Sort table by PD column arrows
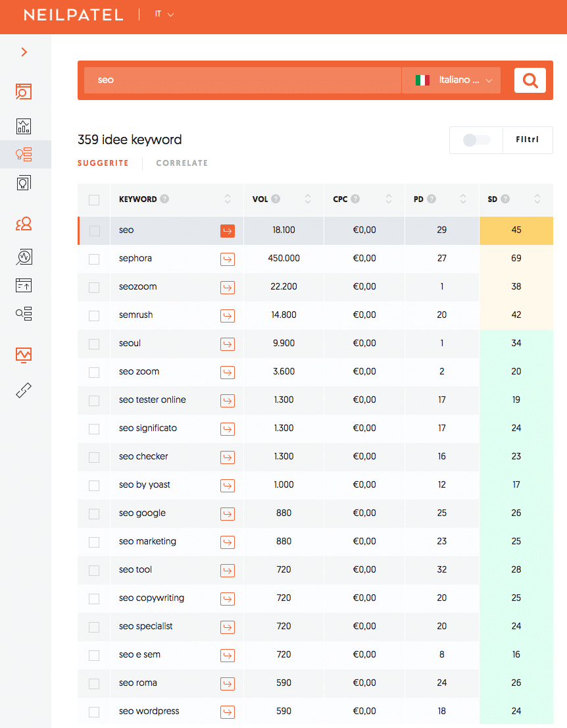Viewport: 567px width, 728px height. pos(463,199)
